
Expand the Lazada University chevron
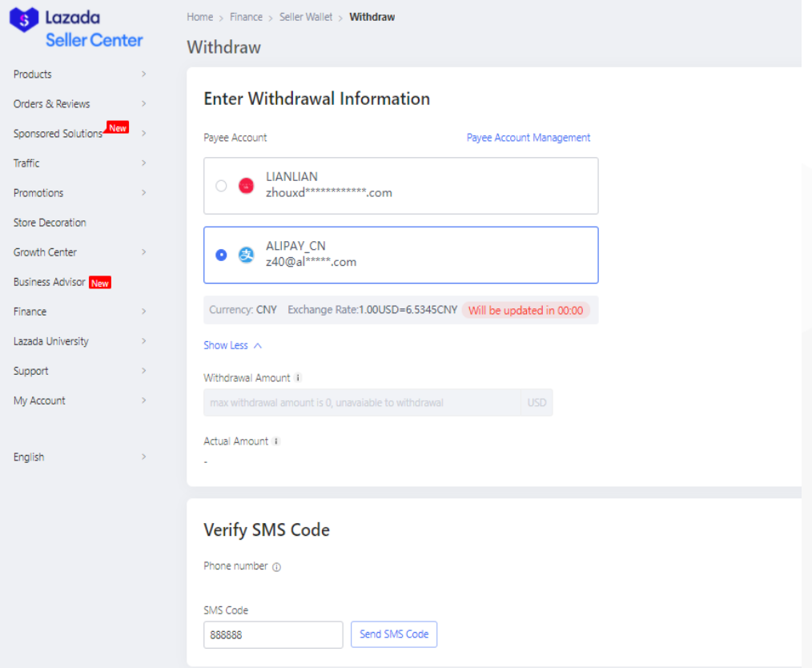point(144,340)
